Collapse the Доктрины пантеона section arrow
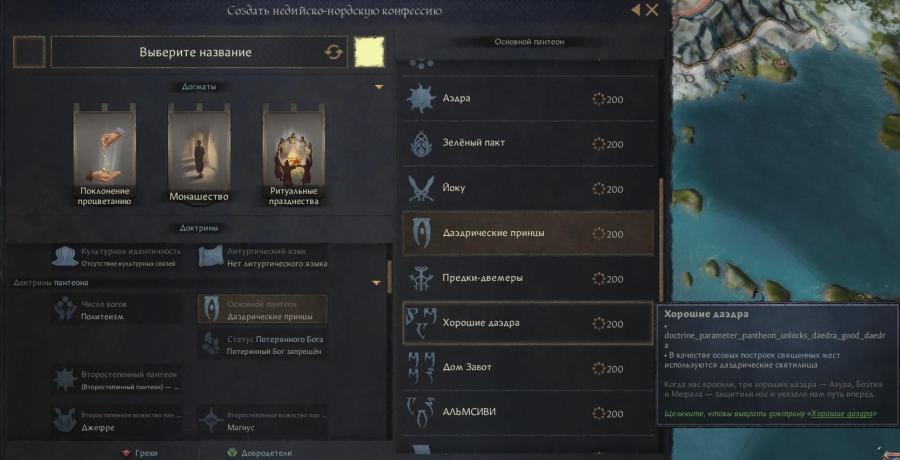Image resolution: width=900 pixels, height=460 pixels. (377, 283)
